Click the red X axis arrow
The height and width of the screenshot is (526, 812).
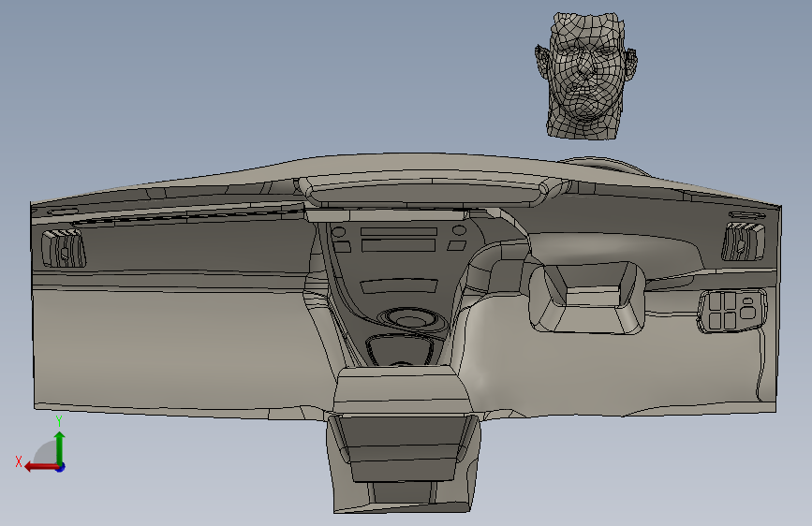40,467
